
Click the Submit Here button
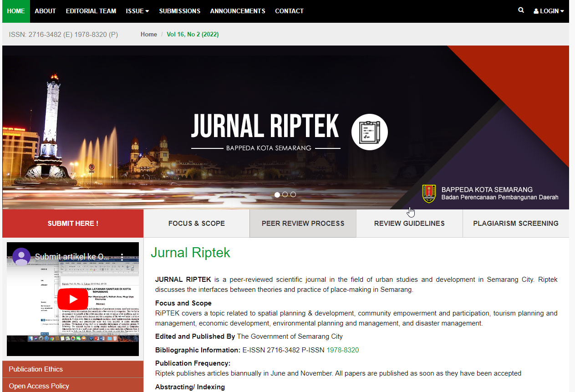73,224
